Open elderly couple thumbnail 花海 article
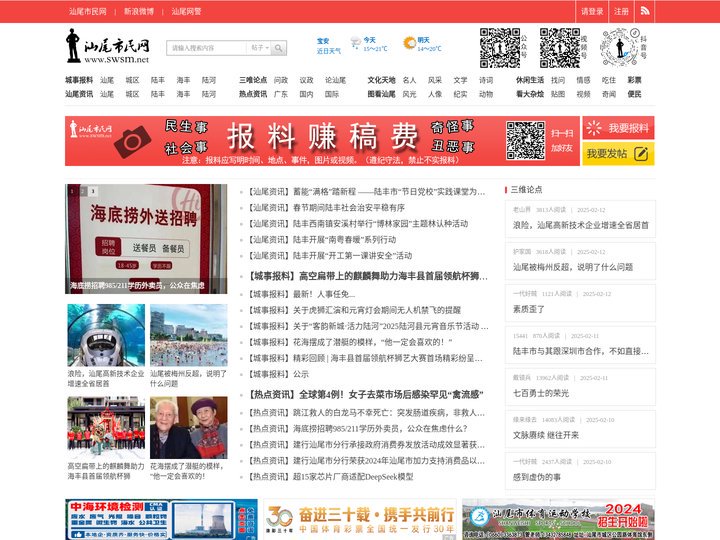720x540 pixels. [x=189, y=428]
